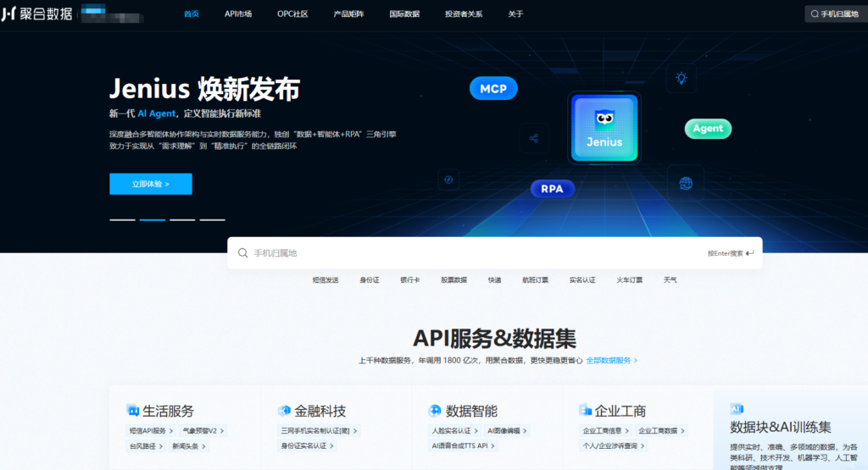Click the 金融科技 category icon

pos(285,410)
